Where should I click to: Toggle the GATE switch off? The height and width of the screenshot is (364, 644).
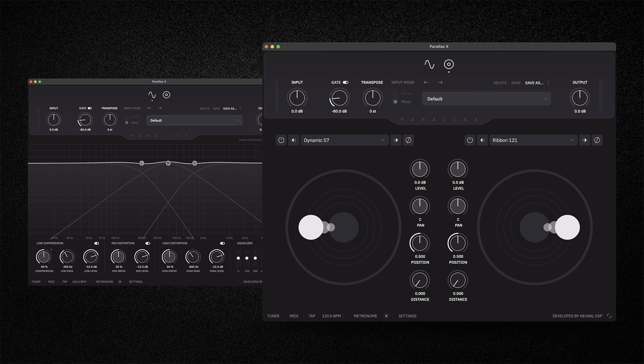346,82
